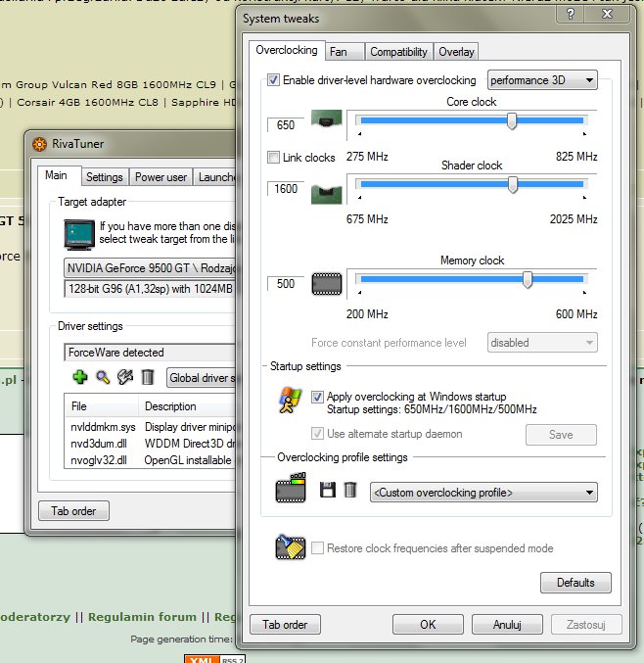The width and height of the screenshot is (644, 663).
Task: Enable the Link clocks checkbox
Action: (273, 158)
